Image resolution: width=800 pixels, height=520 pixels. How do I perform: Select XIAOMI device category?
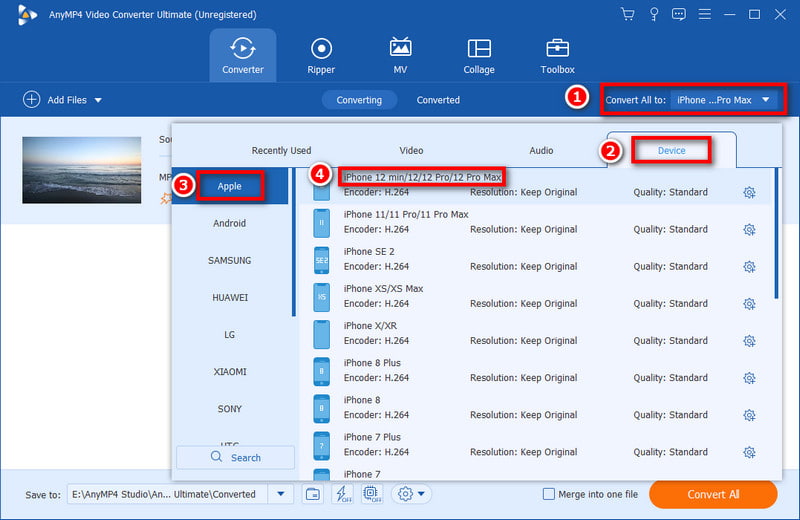pyautogui.click(x=230, y=372)
